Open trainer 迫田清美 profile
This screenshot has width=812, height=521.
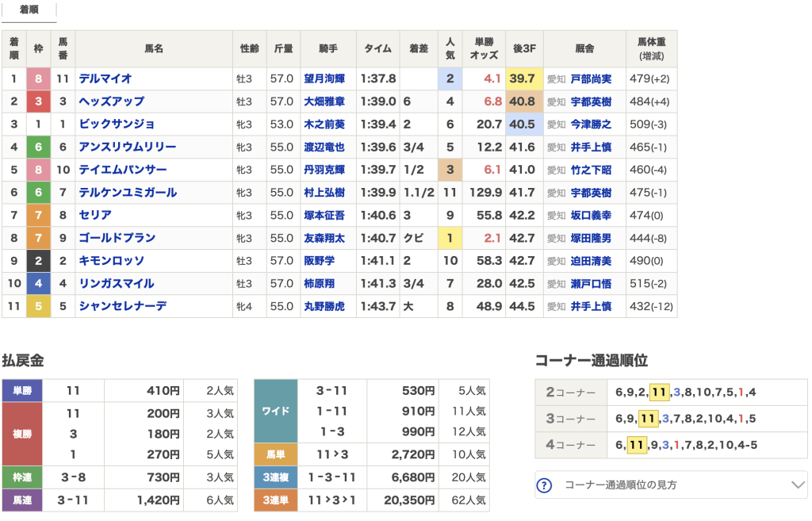[x=591, y=260]
